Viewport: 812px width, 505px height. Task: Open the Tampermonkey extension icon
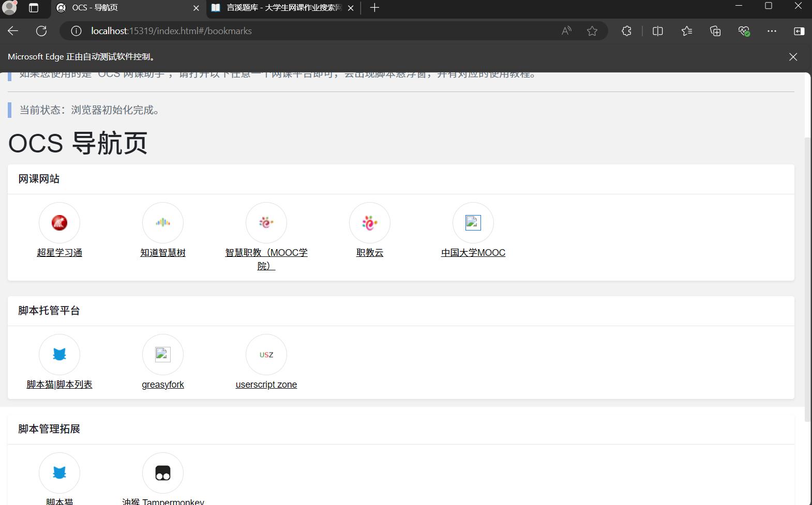163,473
